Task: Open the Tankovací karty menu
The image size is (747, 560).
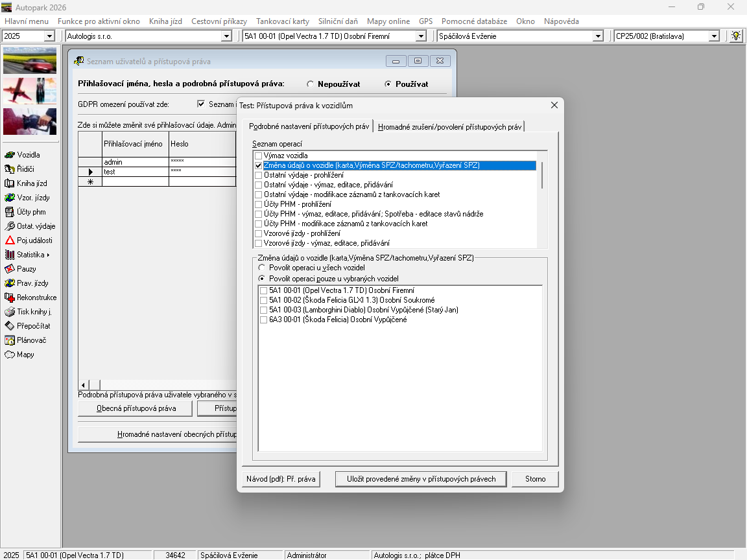Action: pos(282,21)
